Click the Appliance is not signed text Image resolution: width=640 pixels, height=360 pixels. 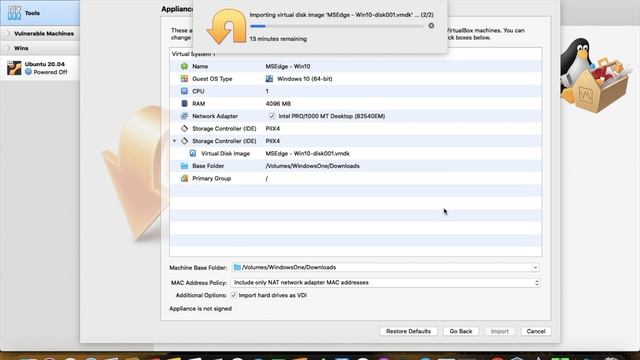[200, 309]
